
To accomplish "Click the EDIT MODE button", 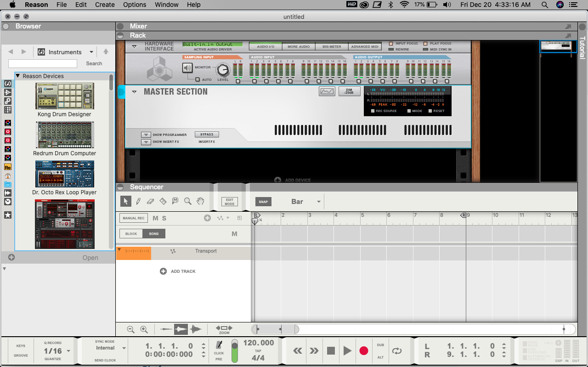I will pos(230,202).
